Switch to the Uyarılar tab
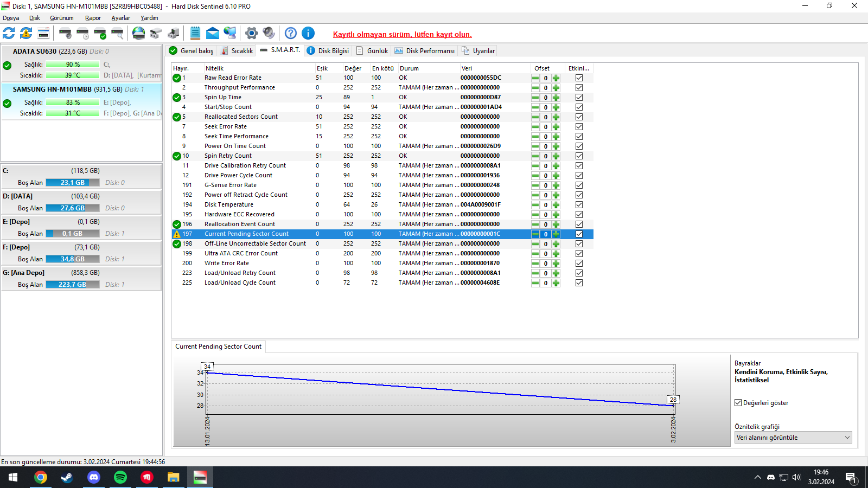868x488 pixels. tap(478, 51)
